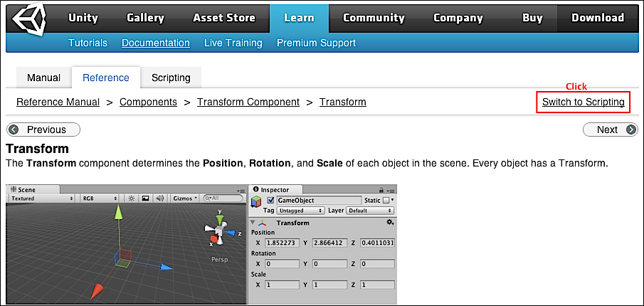The height and width of the screenshot is (306, 644).
Task: Open the Layer Default dropdown
Action: coord(370,211)
